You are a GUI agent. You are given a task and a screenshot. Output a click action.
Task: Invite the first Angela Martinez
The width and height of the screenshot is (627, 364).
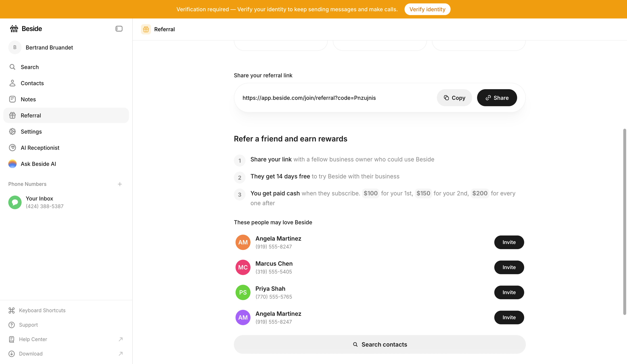(509, 242)
